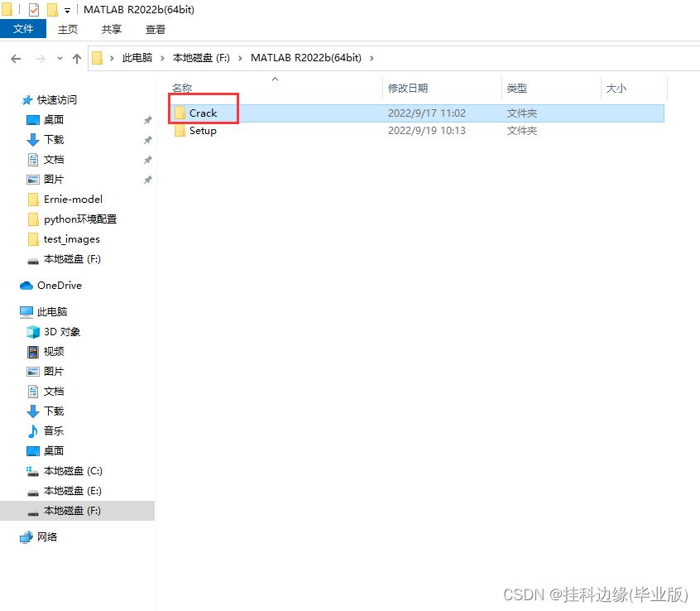Image resolution: width=700 pixels, height=611 pixels.
Task: Select Ernie-model folder in quick access
Action: pyautogui.click(x=73, y=200)
